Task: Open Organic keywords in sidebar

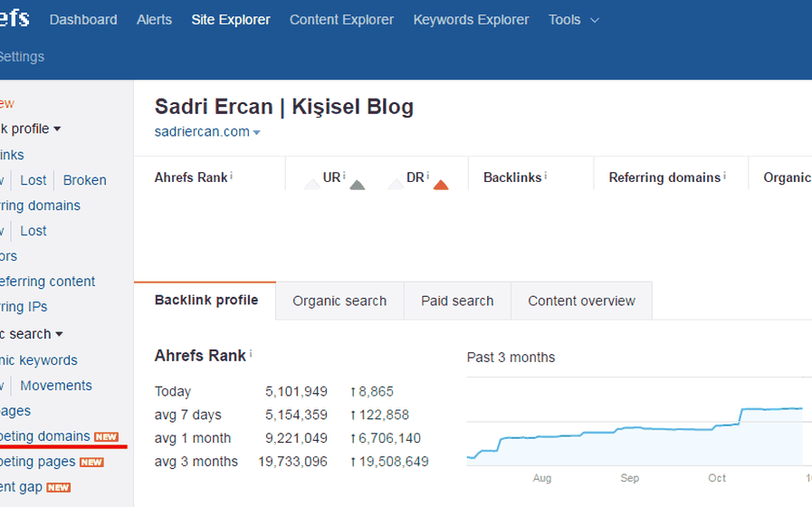Action: coord(38,360)
